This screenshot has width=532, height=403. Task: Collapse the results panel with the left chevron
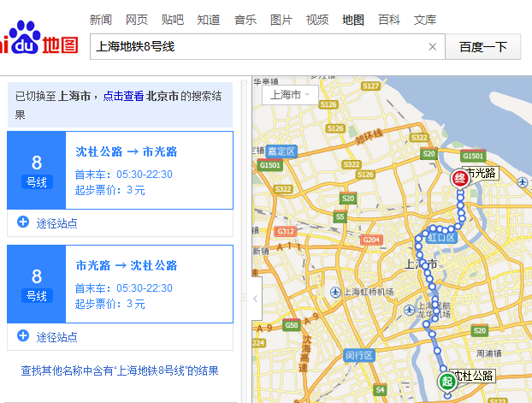[x=256, y=299]
